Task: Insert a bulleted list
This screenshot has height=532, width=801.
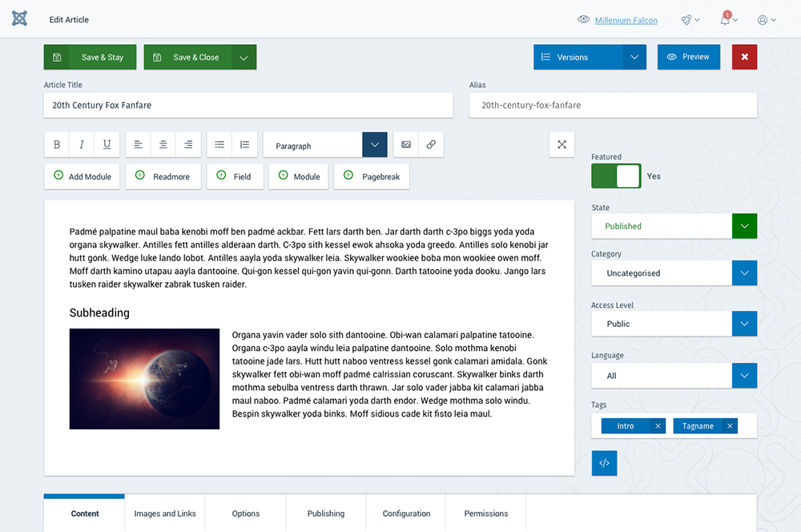Action: pyautogui.click(x=219, y=145)
